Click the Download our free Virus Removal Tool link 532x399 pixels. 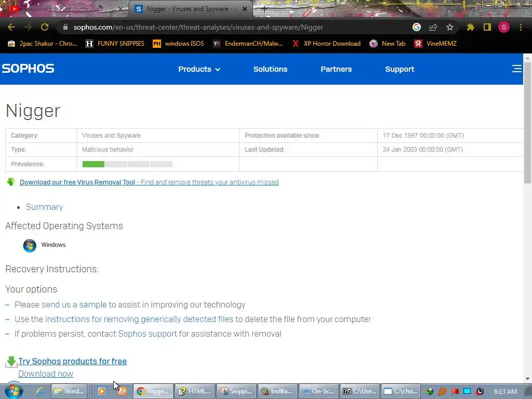pos(149,182)
